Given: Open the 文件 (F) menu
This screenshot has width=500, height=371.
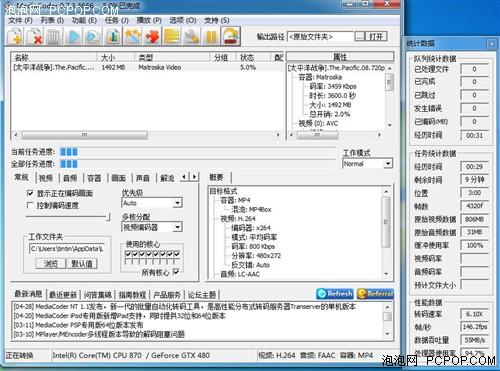Looking at the screenshot, I should point(20,20).
